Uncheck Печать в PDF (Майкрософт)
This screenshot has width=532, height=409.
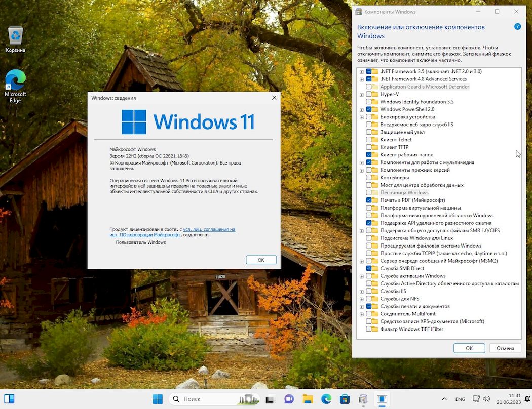point(368,200)
